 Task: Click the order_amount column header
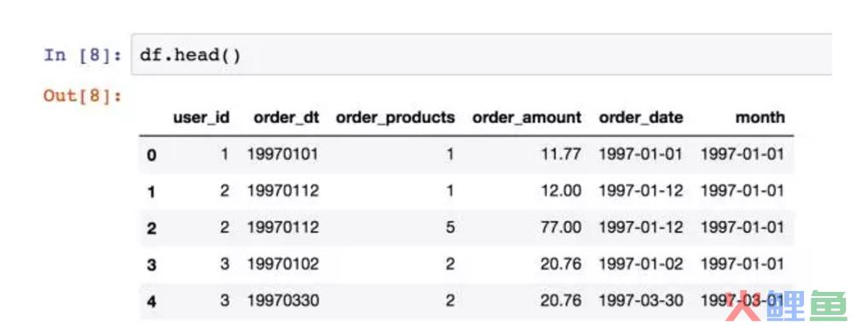527,118
